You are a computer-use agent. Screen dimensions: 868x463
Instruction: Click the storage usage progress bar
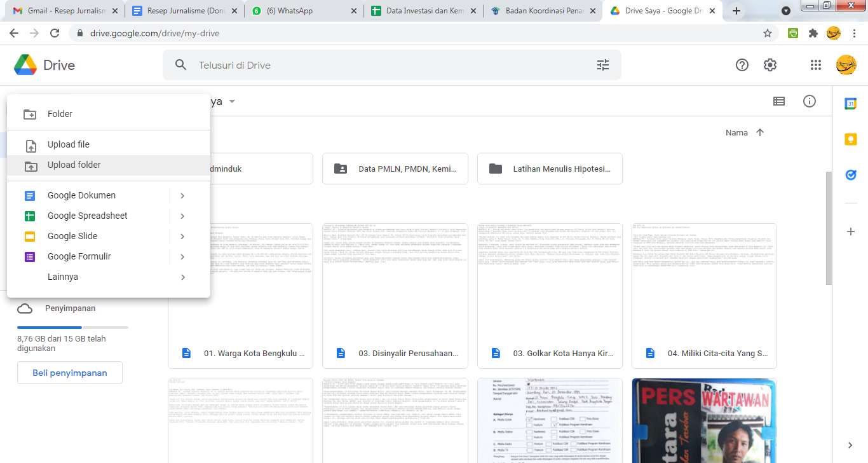(72, 328)
